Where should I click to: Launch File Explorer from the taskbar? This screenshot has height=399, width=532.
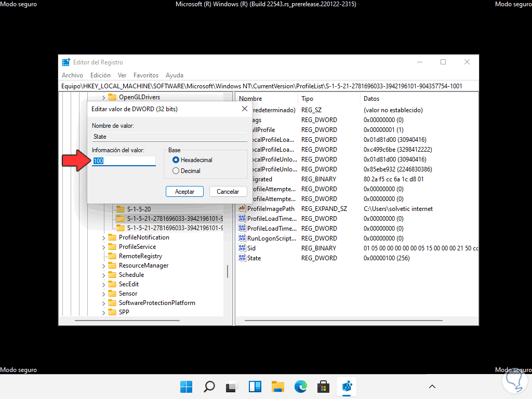point(278,387)
